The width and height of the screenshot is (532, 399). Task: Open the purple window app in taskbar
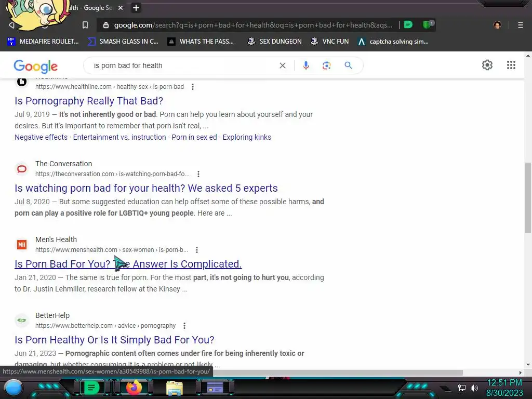point(215,388)
